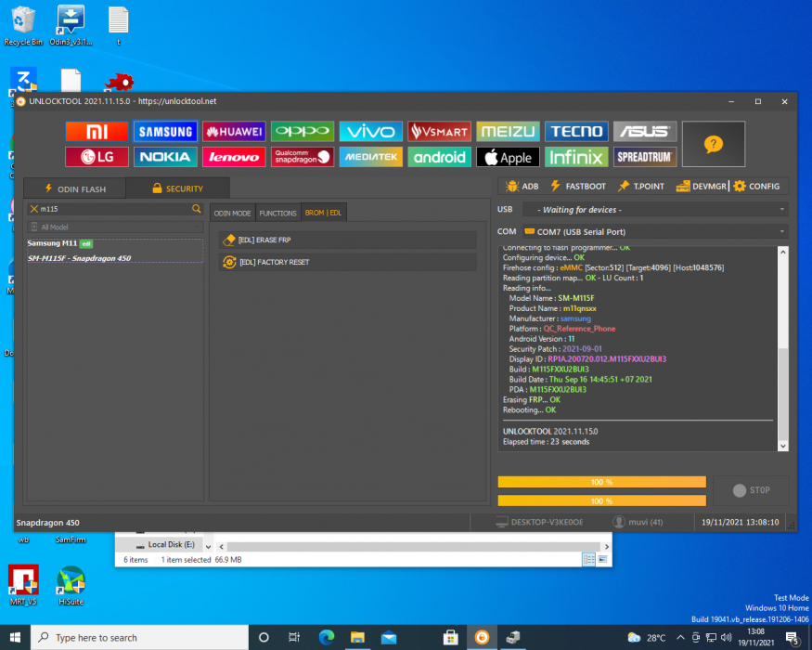812x650 pixels.
Task: Switch File Explorer to details view
Action: tap(588, 559)
